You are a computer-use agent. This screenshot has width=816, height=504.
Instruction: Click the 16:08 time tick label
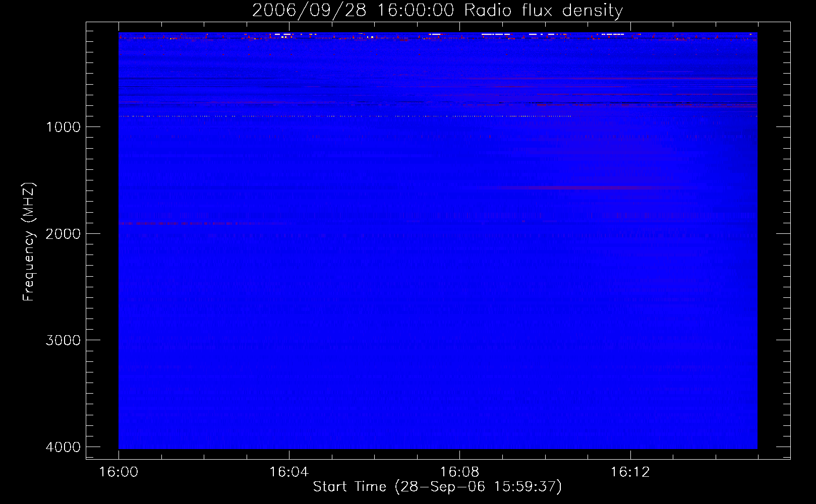coord(459,472)
